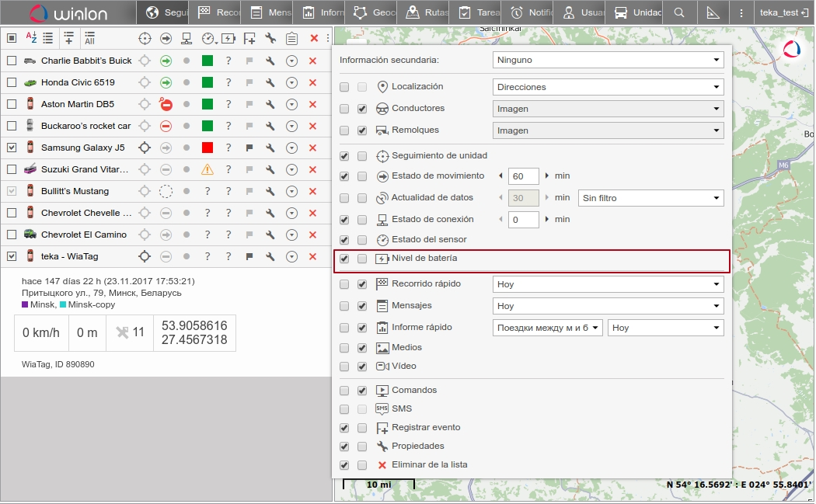Expand the Localización Direcciones dropdown
The image size is (816, 504).
[608, 87]
